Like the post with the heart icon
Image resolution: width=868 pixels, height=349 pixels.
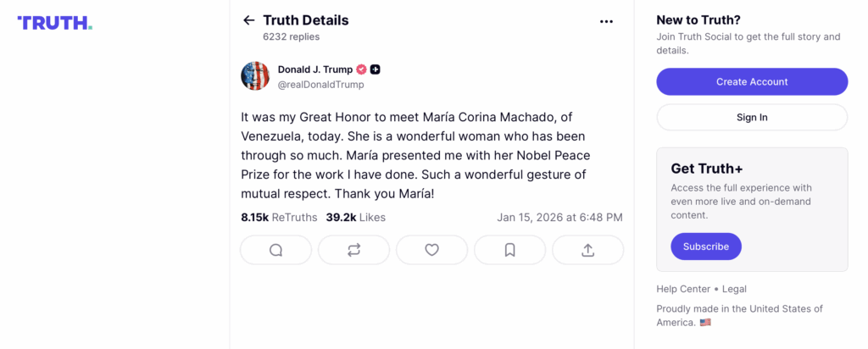pos(431,250)
